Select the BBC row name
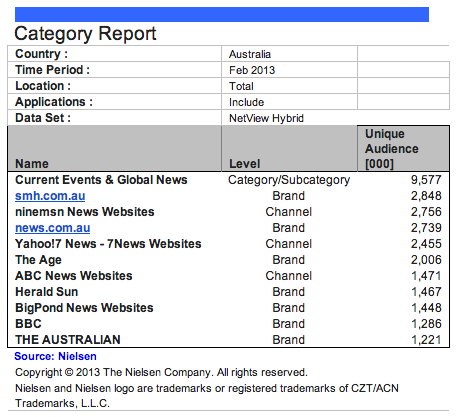 coord(28,324)
